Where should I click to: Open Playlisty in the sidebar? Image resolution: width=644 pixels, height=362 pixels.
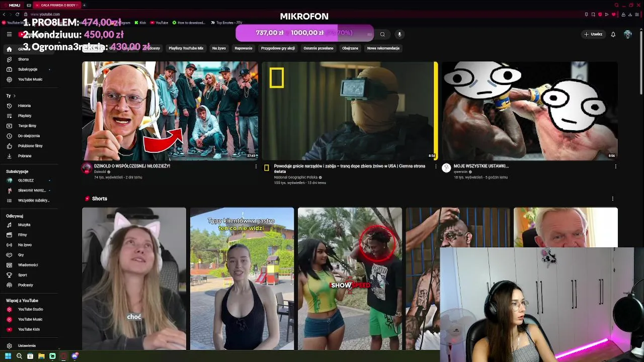coord(28,116)
